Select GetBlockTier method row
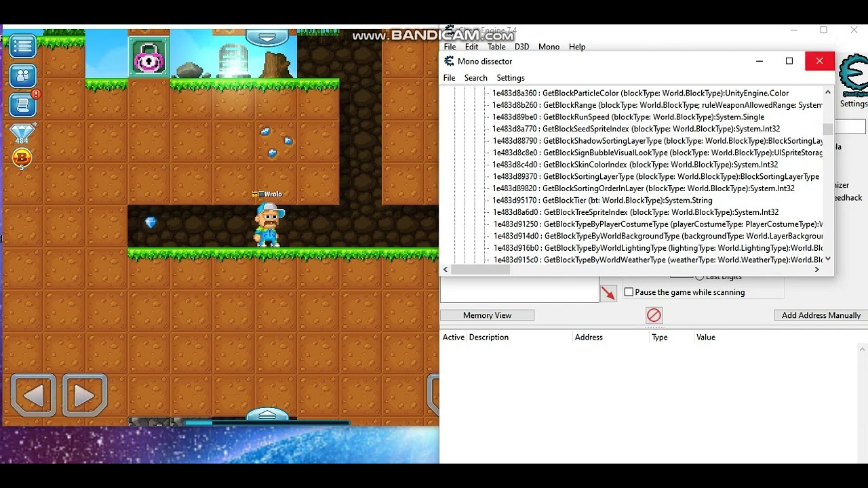The height and width of the screenshot is (488, 868). point(602,201)
